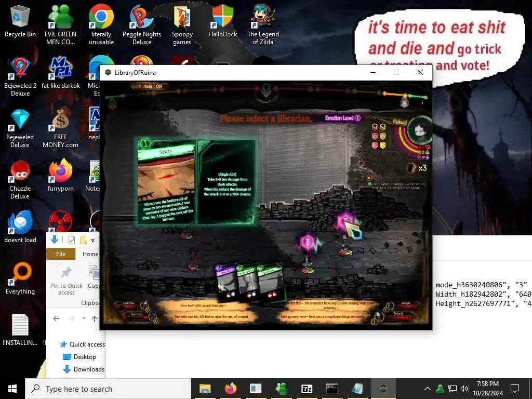The height and width of the screenshot is (399, 532).
Task: Toggle the Quick Mode ON indicator
Action: click(147, 86)
